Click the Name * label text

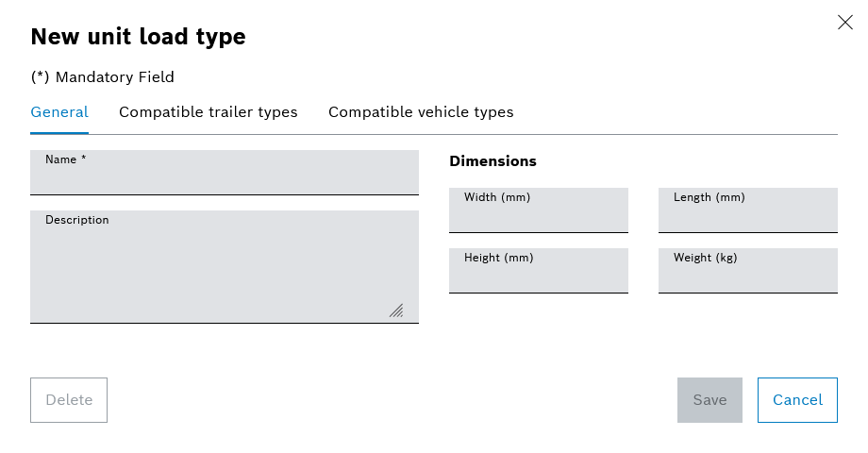[65, 159]
